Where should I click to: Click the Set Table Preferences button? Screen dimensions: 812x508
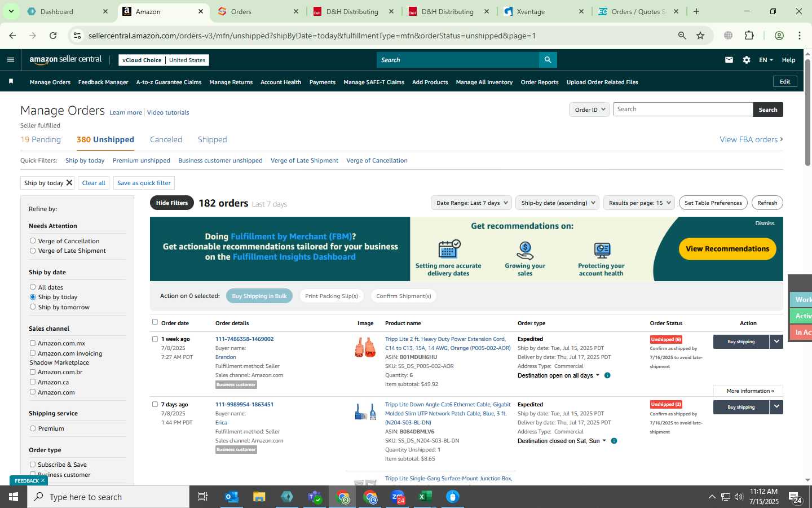click(713, 203)
